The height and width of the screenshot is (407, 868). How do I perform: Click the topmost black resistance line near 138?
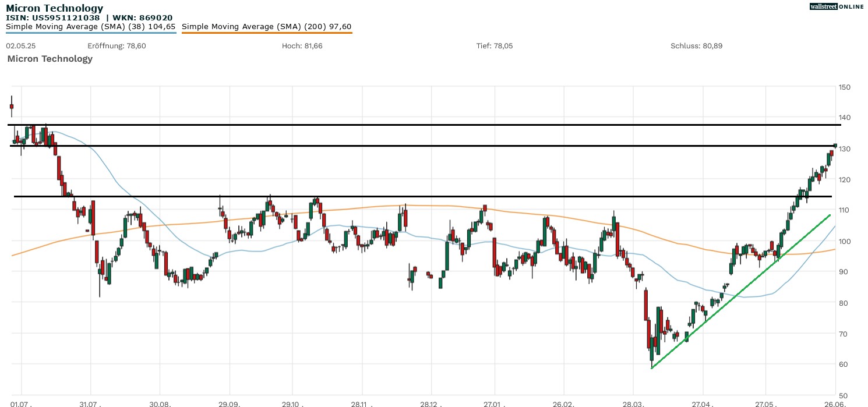click(x=424, y=125)
